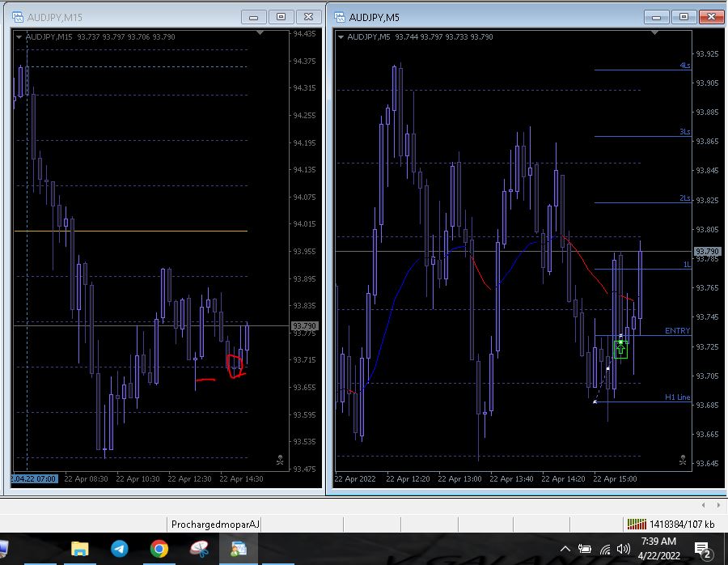
Task: Click the ProchargedmoparAJ profile in status bar
Action: [x=215, y=525]
